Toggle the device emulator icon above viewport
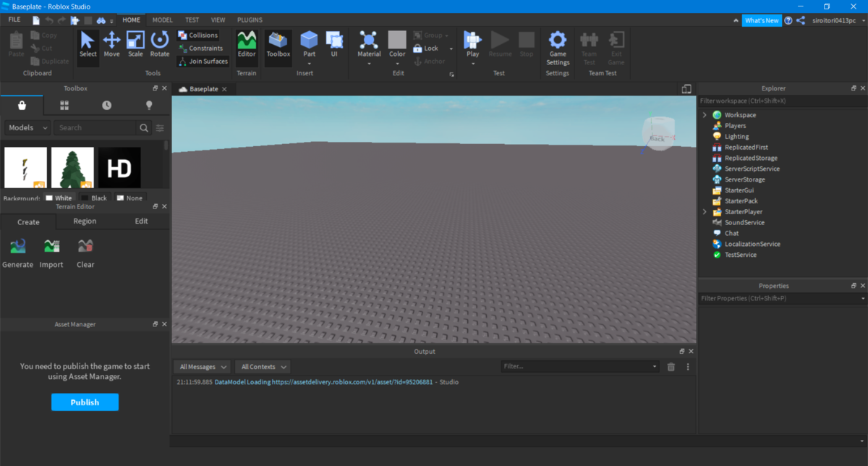Viewport: 868px width, 466px height. (686, 88)
